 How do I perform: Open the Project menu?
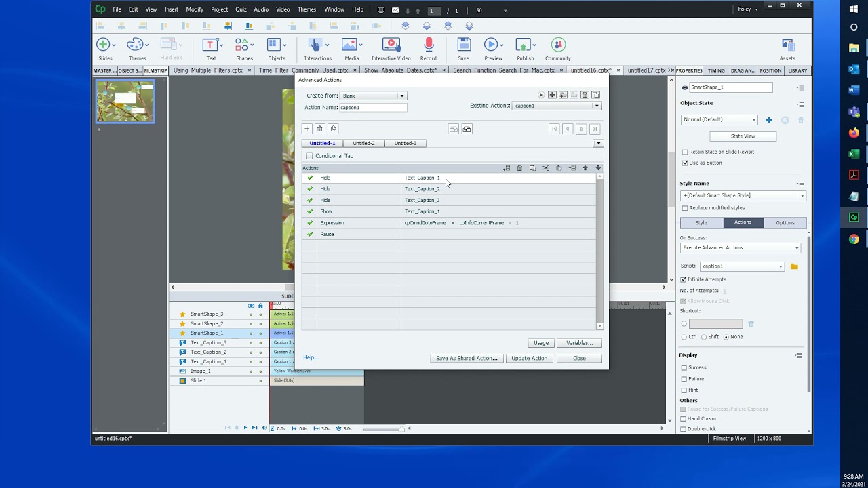pyautogui.click(x=219, y=9)
